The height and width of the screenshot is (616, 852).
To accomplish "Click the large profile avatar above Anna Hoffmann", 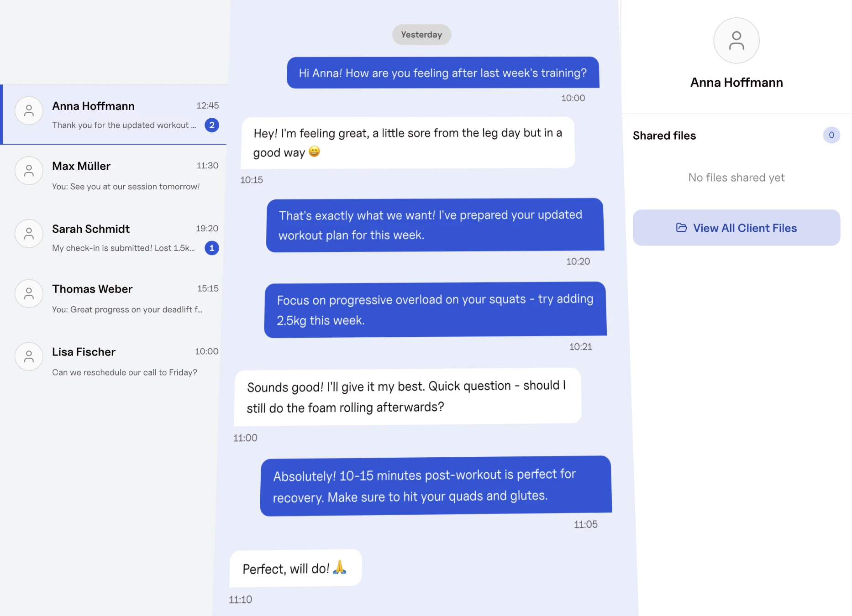I will tap(736, 41).
